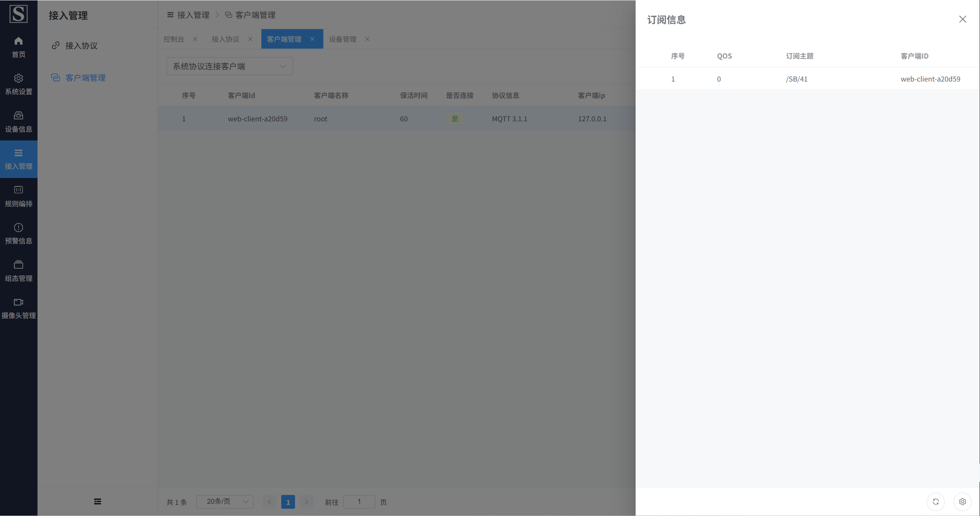Open table settings gear in subscription panel
The image size is (980, 516).
tap(962, 501)
